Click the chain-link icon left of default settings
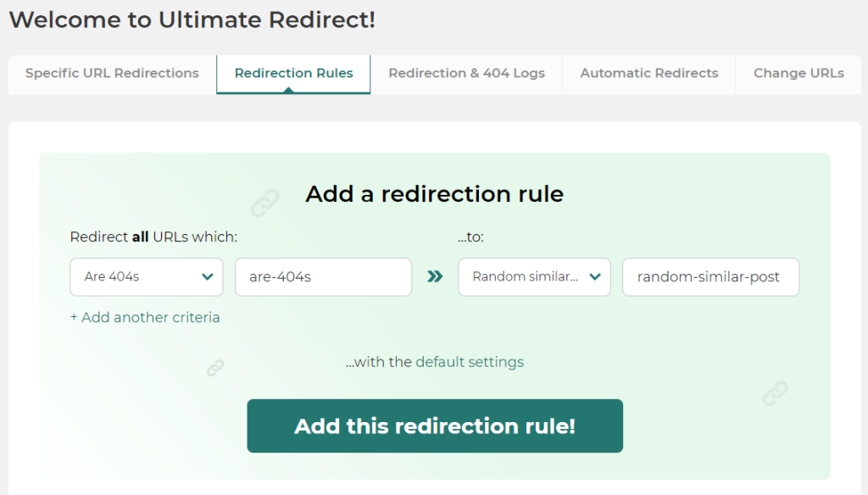Screen dimensions: 868x495 click(215, 368)
